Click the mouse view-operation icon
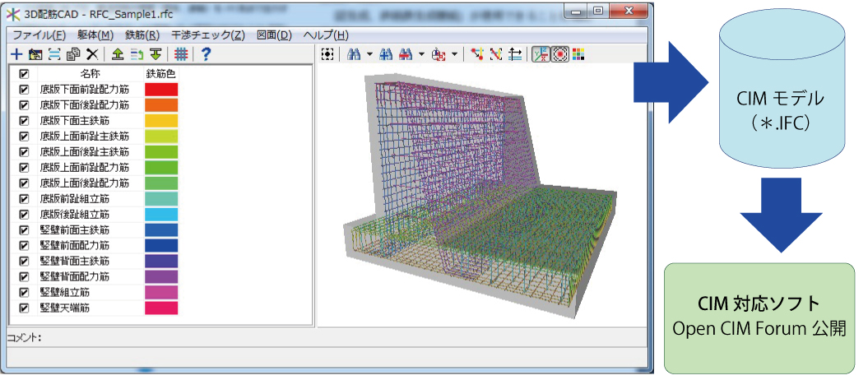 [x=439, y=54]
